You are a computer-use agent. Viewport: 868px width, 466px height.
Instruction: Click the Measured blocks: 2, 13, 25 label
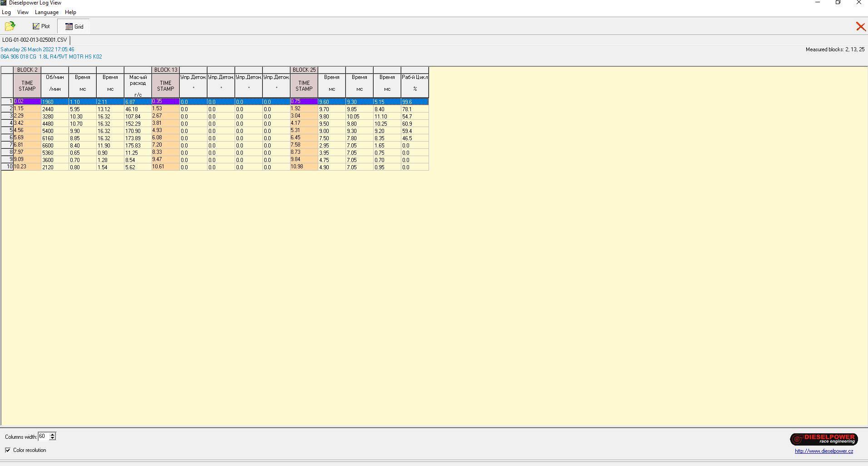click(x=835, y=49)
